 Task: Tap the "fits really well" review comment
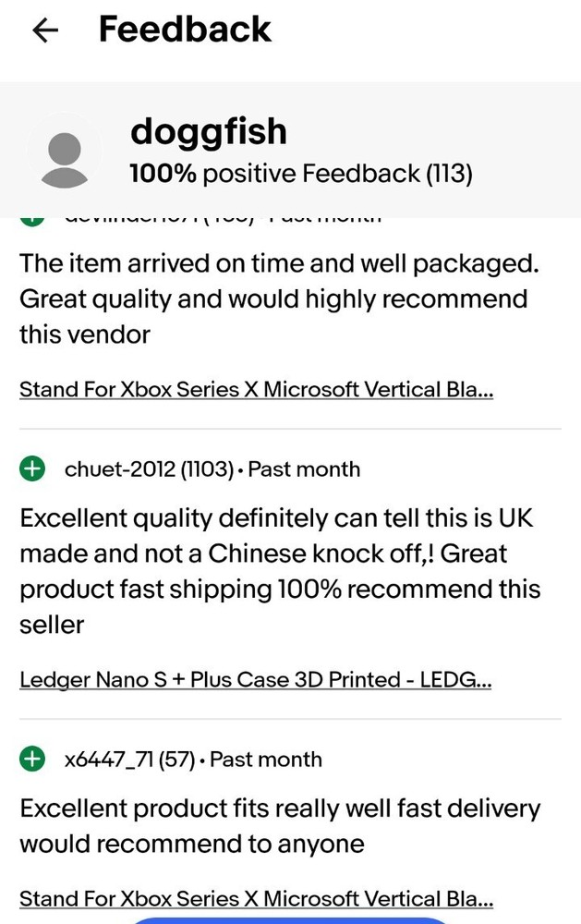[x=277, y=826]
